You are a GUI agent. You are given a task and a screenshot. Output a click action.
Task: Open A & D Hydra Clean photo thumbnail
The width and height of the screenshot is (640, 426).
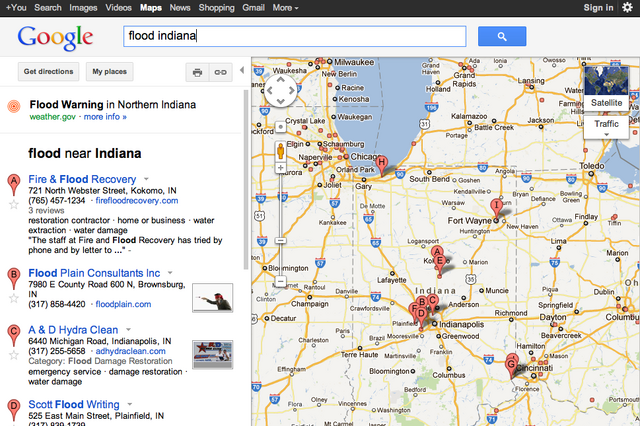click(x=213, y=355)
